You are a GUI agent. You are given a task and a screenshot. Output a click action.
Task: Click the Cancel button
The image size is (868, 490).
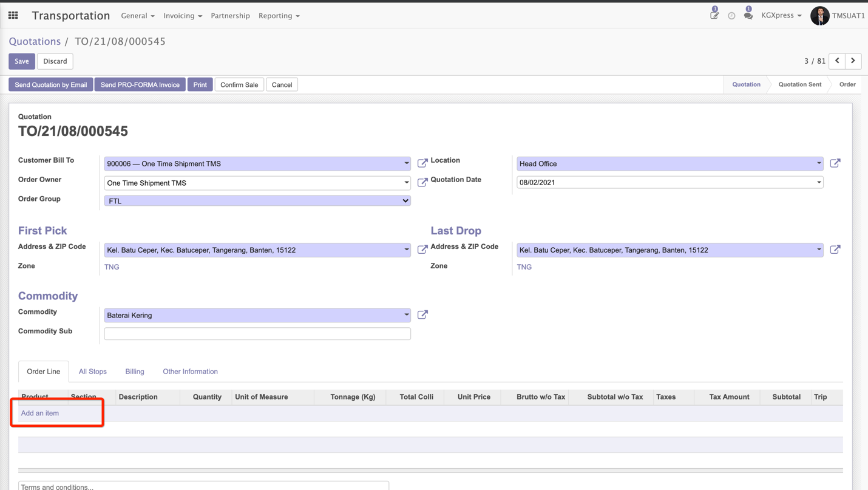click(282, 85)
